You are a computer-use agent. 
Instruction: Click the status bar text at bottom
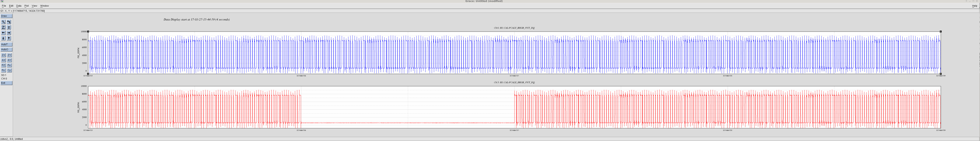click(x=11, y=139)
